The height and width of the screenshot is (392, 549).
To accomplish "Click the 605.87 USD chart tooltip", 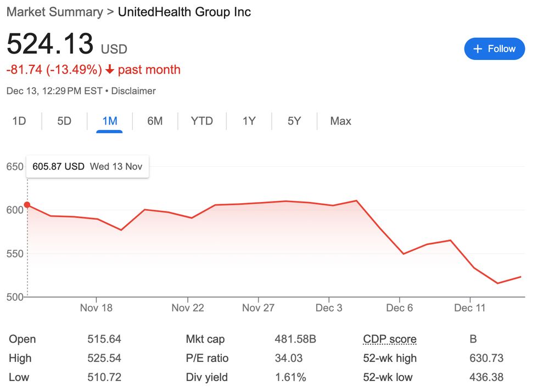I will pos(88,166).
